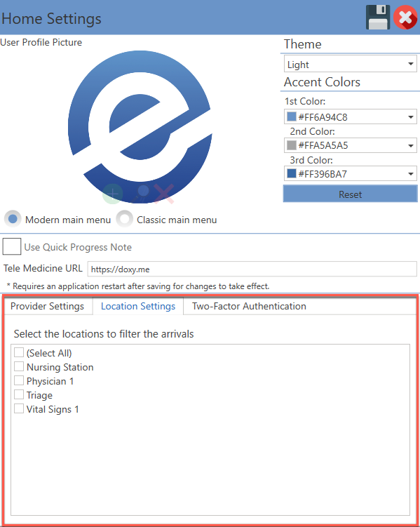This screenshot has height=527, width=420.
Task: Check the Triage location box
Action: click(19, 394)
